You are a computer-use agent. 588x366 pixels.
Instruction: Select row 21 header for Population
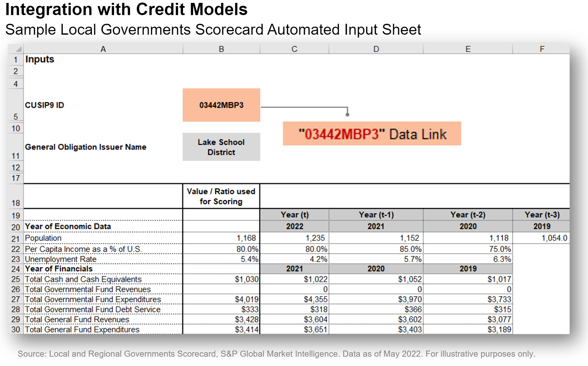(x=15, y=239)
